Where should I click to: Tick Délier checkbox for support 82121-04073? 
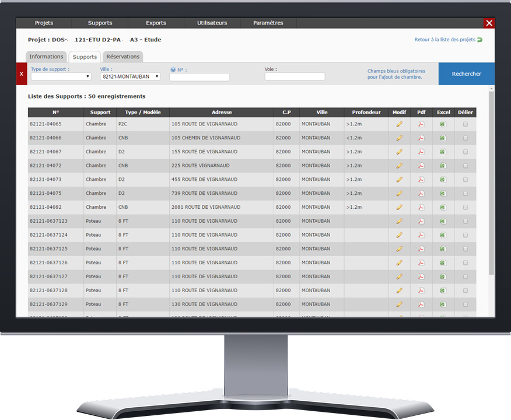(466, 180)
